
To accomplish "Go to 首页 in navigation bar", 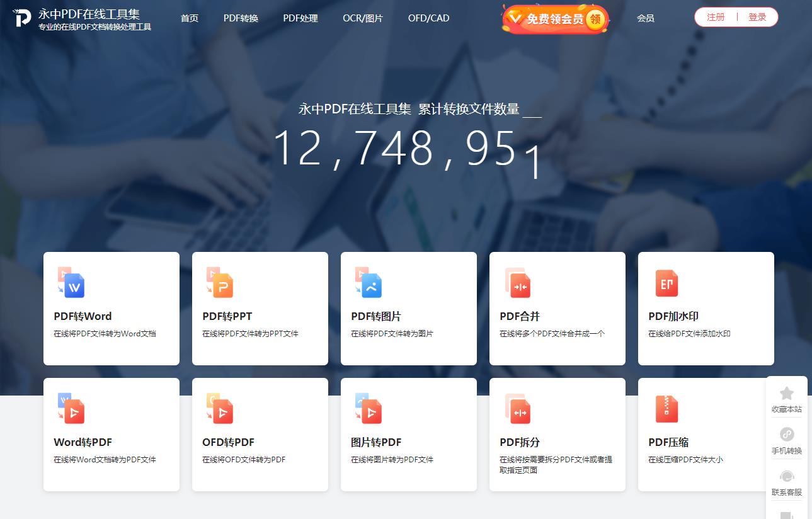I will (190, 18).
